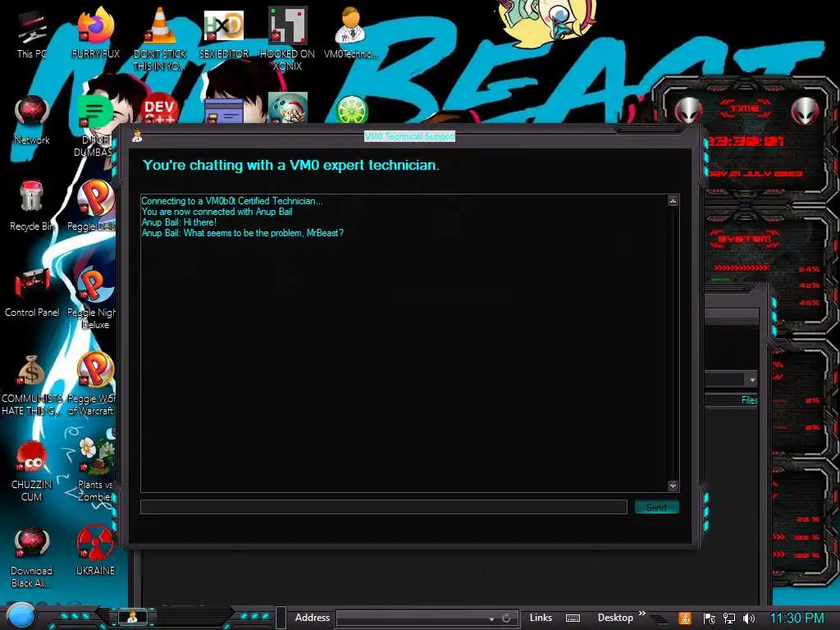
Task: Expand the dropdown in the window behind chat
Action: point(752,379)
